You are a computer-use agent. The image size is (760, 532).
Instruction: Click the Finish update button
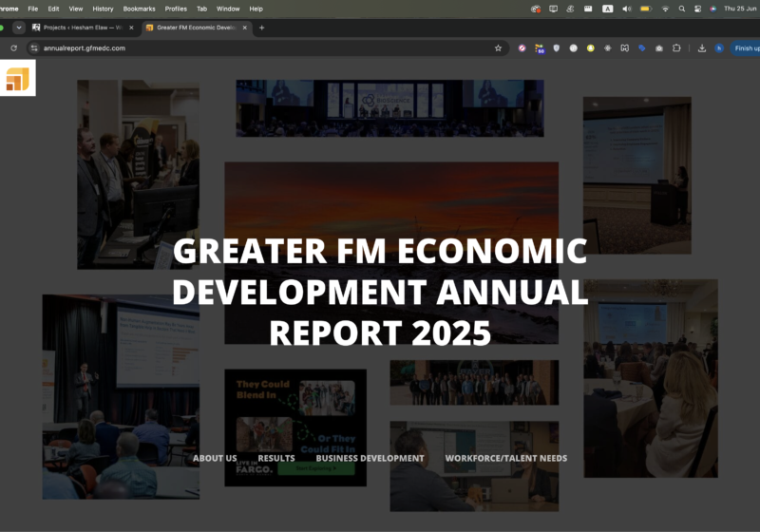point(747,47)
